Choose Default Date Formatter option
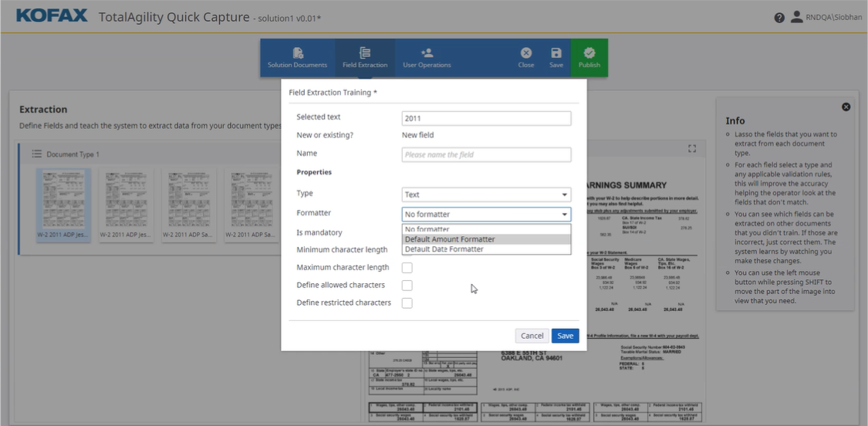868x426 pixels. pyautogui.click(x=444, y=249)
